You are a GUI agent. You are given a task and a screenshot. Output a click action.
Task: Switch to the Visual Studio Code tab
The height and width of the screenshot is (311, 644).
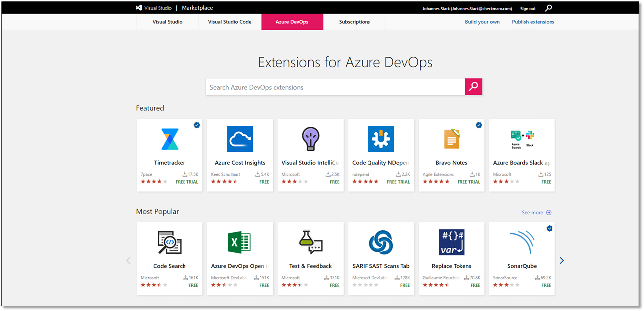coord(230,22)
